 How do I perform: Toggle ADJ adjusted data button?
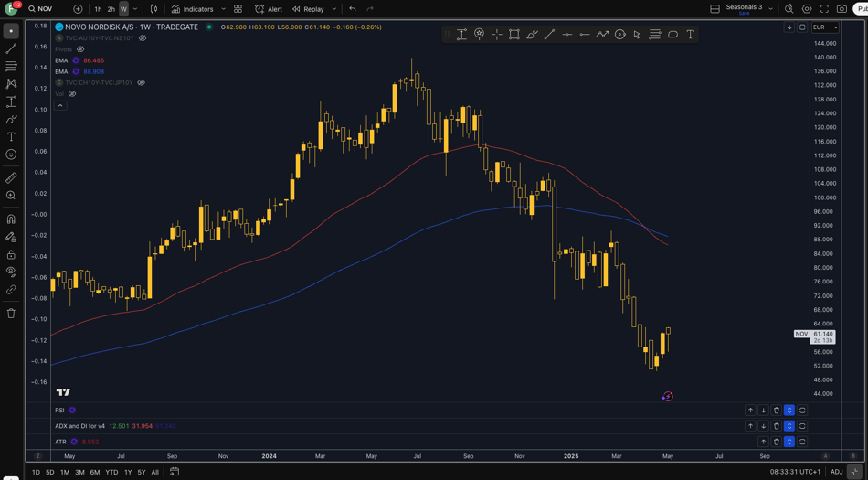[x=836, y=472]
